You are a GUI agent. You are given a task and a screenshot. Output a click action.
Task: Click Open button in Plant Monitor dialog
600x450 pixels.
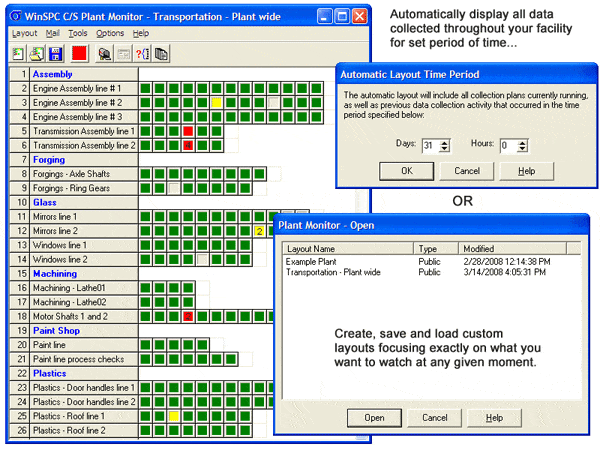(374, 417)
